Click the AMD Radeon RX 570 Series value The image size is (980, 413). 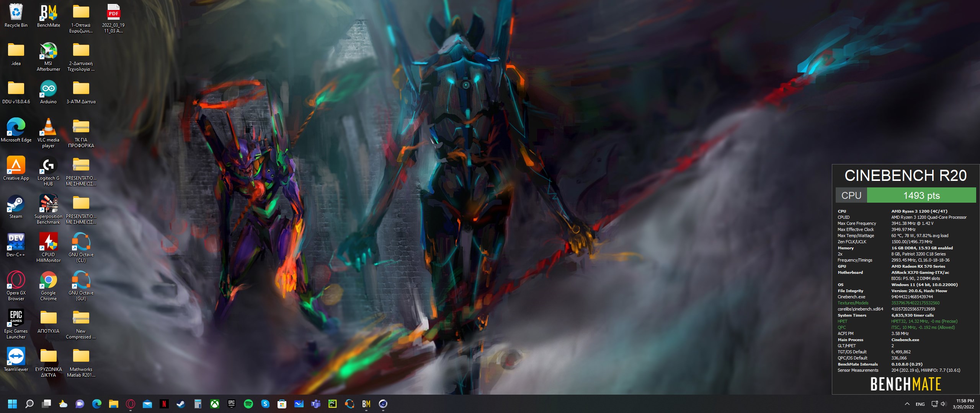[918, 266]
